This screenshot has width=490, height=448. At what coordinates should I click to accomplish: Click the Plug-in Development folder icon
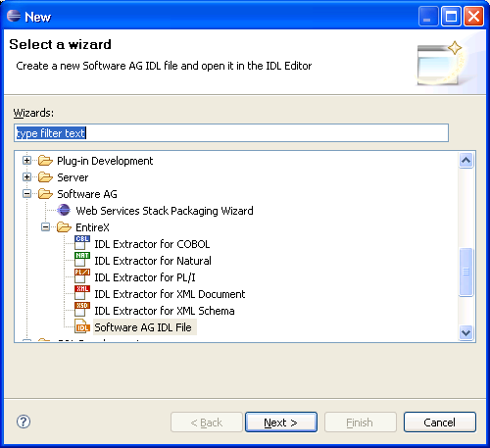point(45,161)
